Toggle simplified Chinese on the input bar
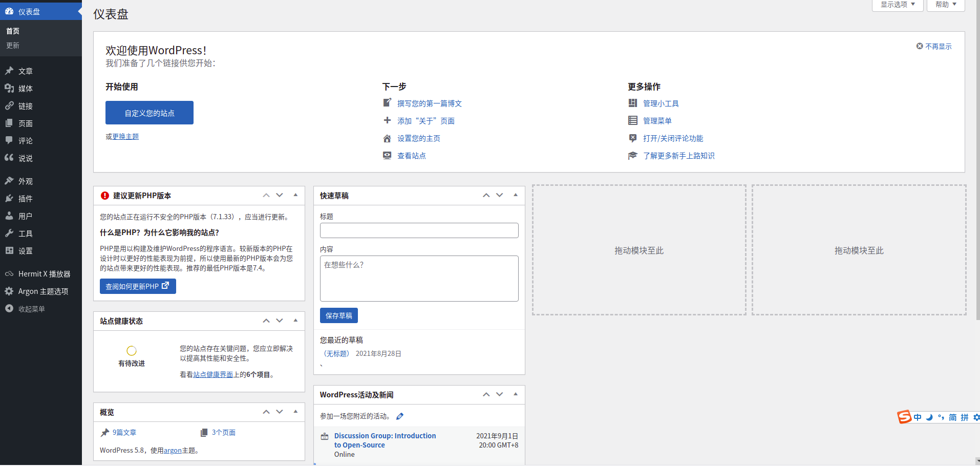Image resolution: width=980 pixels, height=467 pixels. click(951, 417)
